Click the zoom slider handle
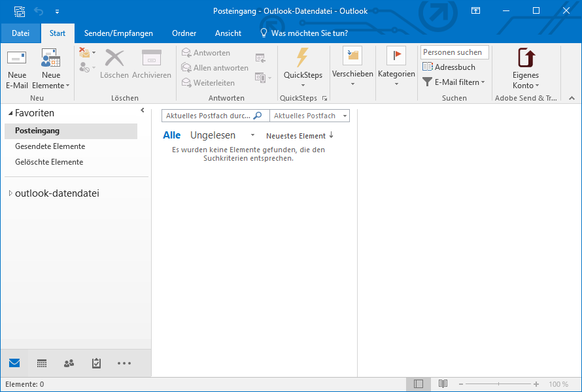Viewport: 582px width, 392px height. tap(498, 384)
